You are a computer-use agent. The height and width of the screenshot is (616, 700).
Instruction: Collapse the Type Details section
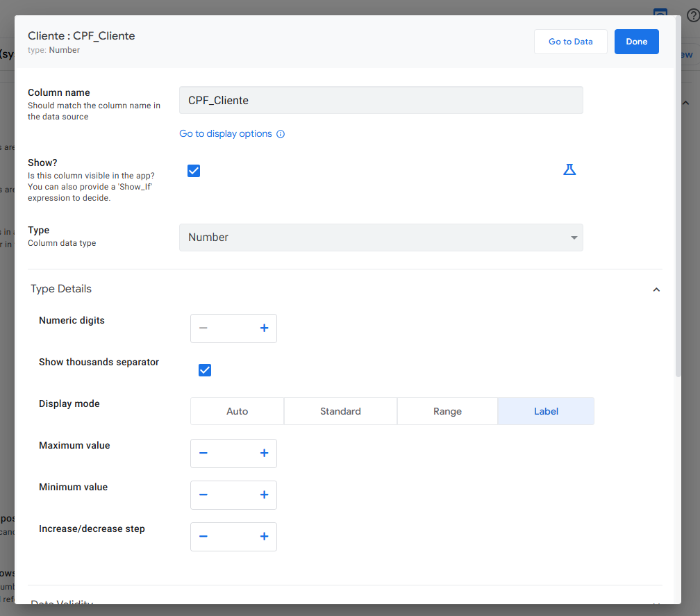[656, 290]
